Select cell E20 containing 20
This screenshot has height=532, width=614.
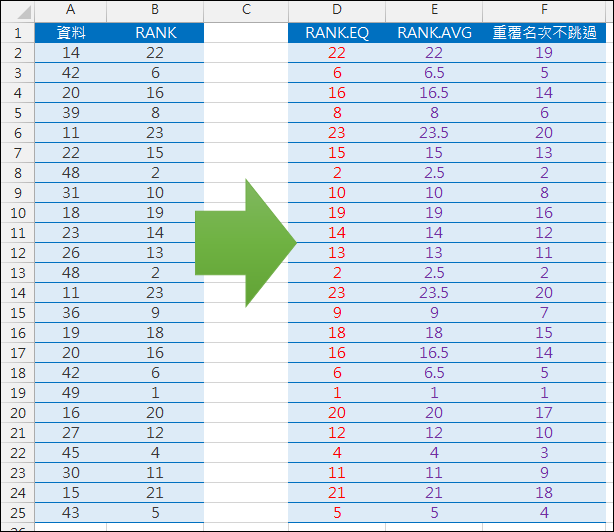434,413
